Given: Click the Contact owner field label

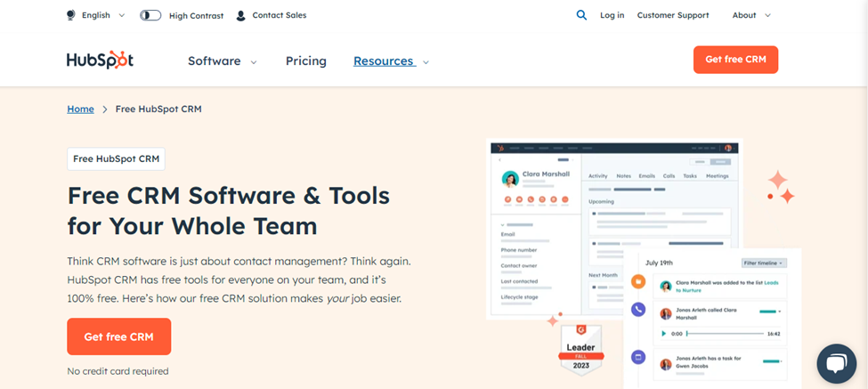Looking at the screenshot, I should 519,265.
